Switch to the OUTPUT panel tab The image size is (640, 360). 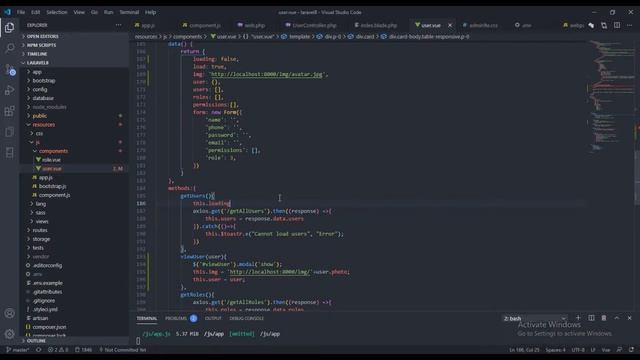tap(213, 318)
